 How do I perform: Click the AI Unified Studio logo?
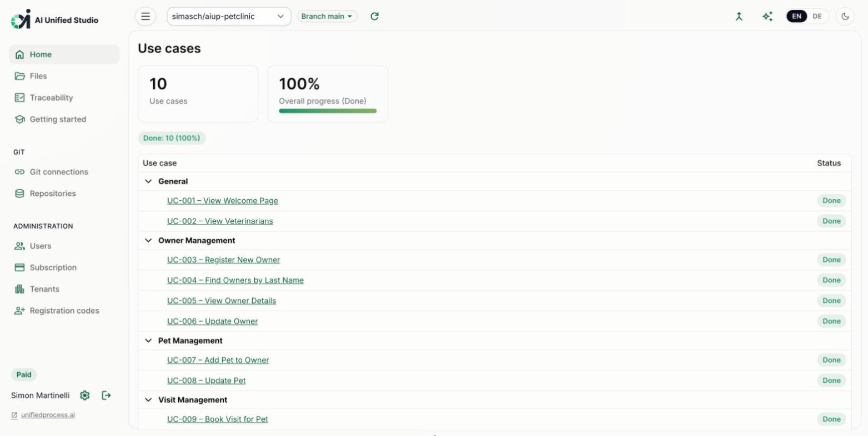click(x=54, y=19)
